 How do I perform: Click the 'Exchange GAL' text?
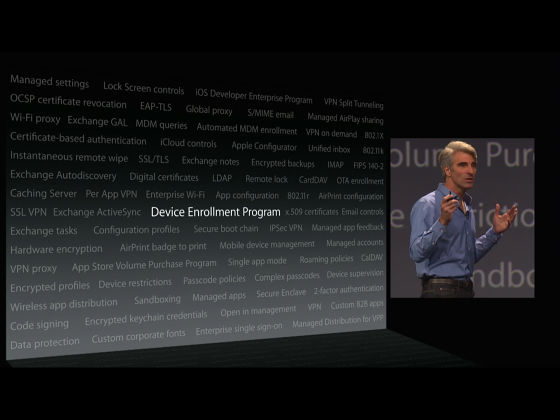(97, 121)
